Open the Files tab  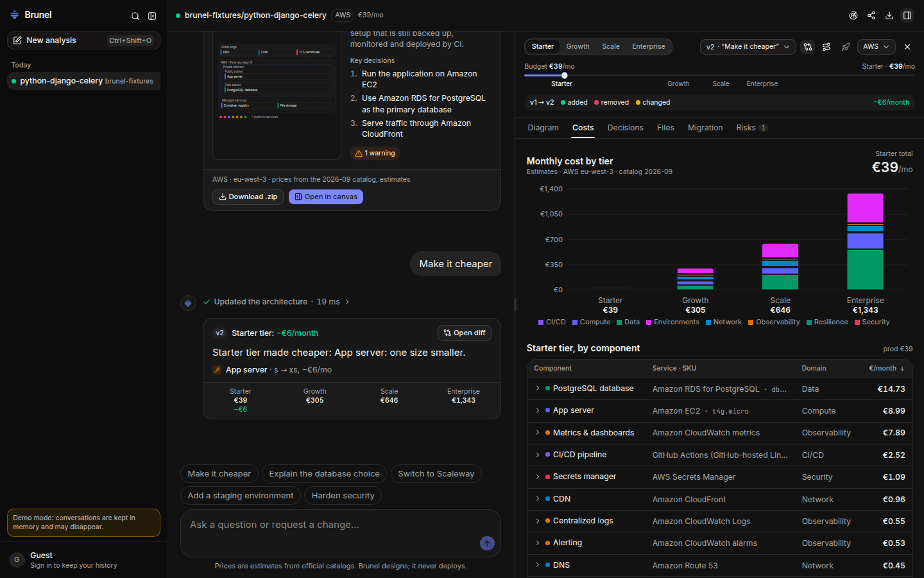tap(665, 128)
